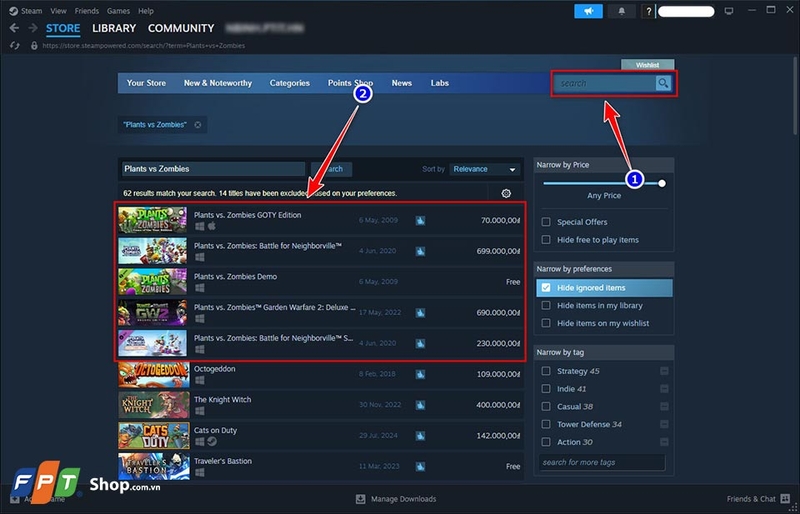The image size is (800, 514).
Task: Exclude the Action tag minus icon
Action: pos(664,442)
